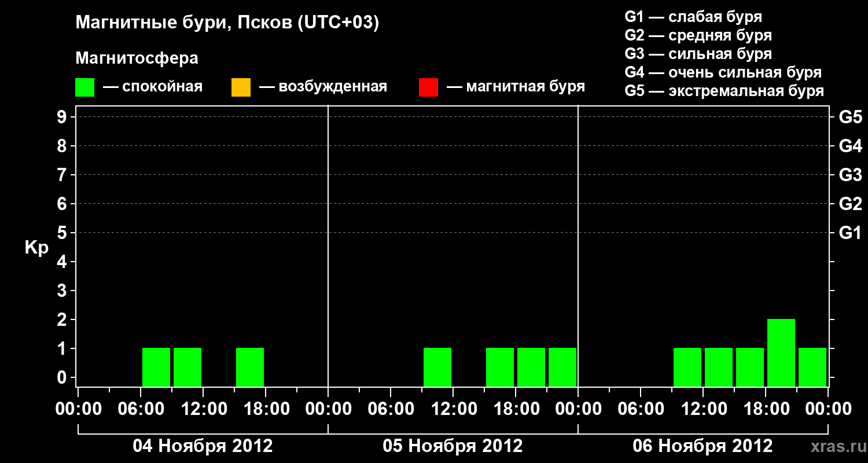Click the right-axis 'G5' storm level label
The height and width of the screenshot is (463, 868).
click(x=851, y=117)
